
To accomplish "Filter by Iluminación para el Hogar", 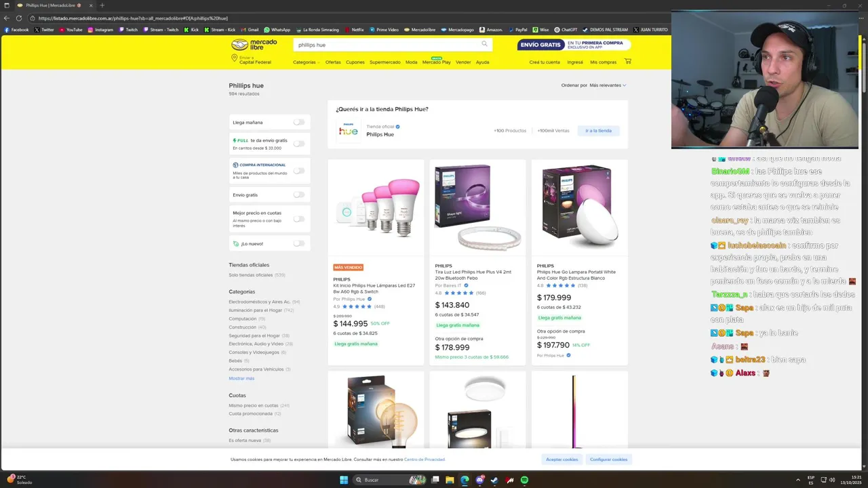I will pos(261,310).
